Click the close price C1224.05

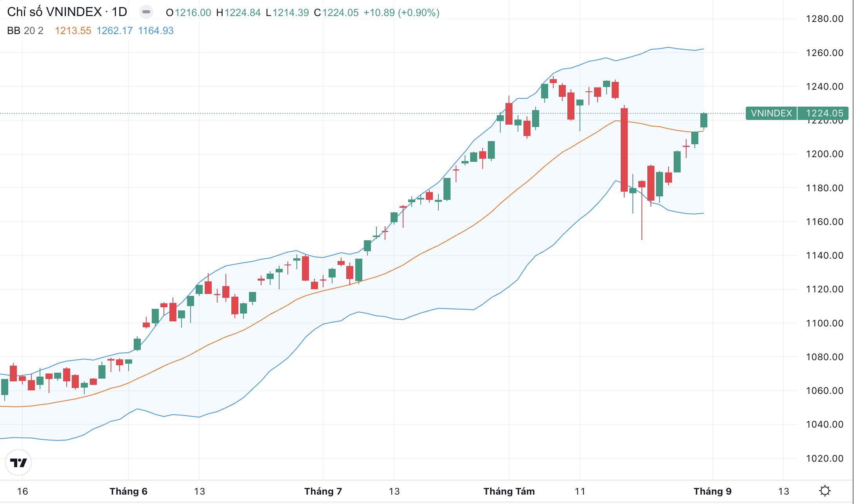pyautogui.click(x=336, y=13)
